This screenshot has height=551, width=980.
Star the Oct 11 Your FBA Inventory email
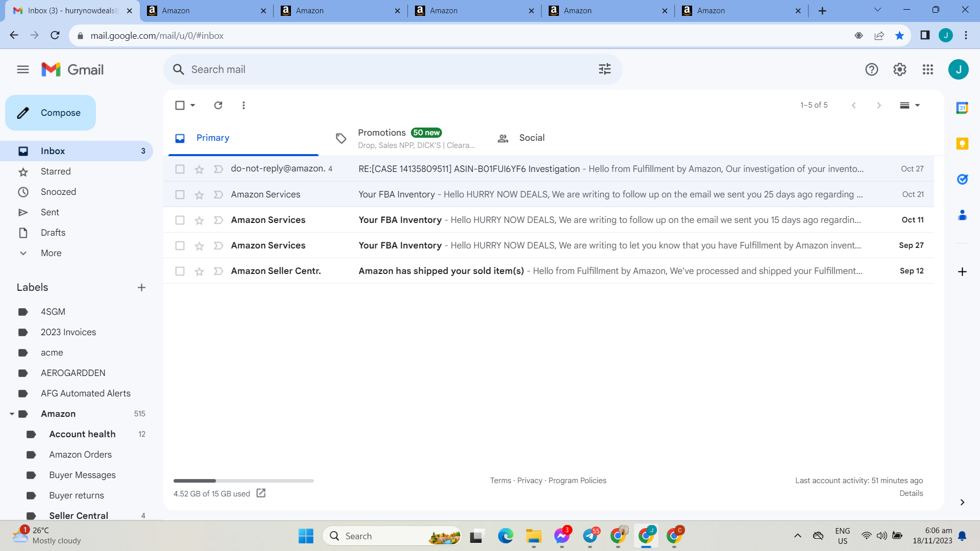(199, 220)
